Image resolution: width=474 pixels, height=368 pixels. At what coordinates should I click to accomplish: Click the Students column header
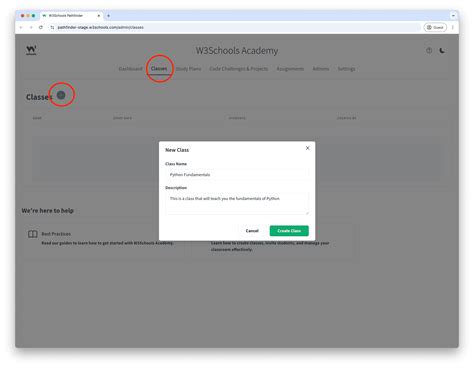pos(237,118)
